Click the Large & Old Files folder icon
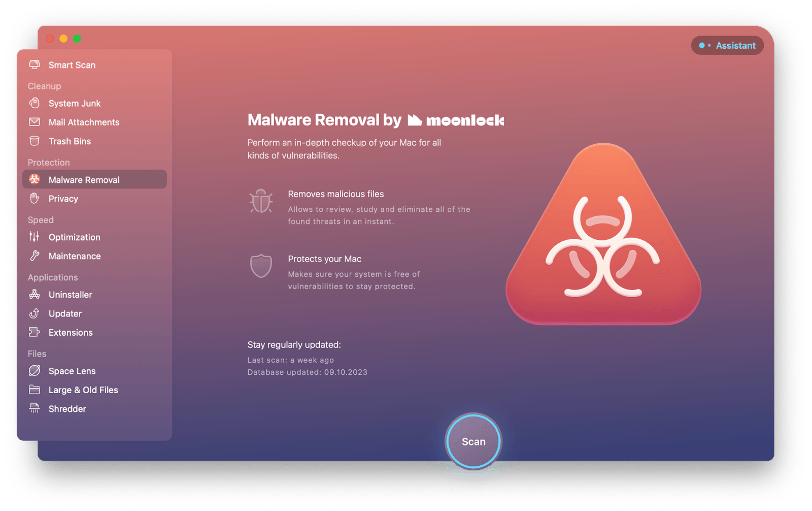 (x=35, y=390)
